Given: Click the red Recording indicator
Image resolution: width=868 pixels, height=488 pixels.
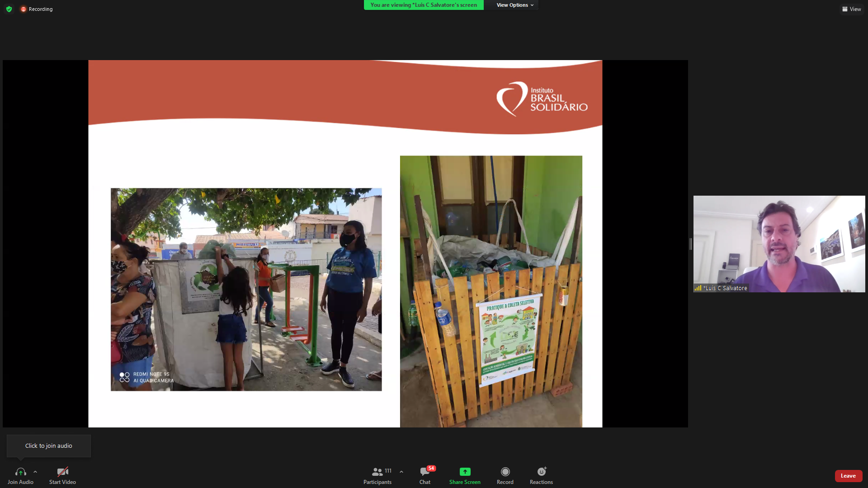Looking at the screenshot, I should point(37,9).
